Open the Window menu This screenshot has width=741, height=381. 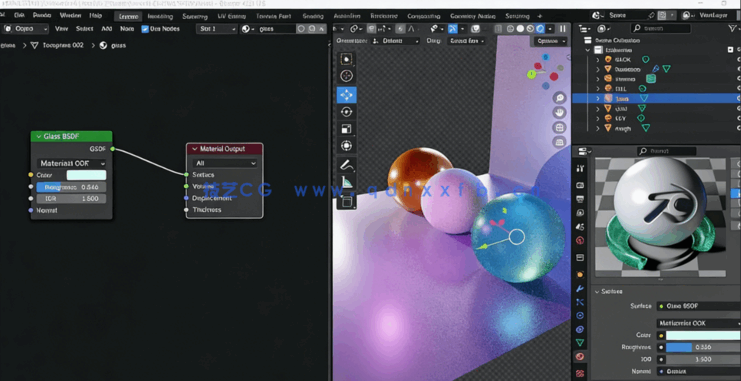(x=70, y=16)
